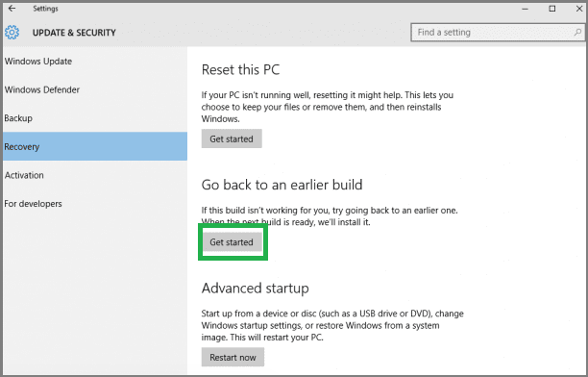Maximize the Settings window
588x377 pixels.
[x=552, y=9]
